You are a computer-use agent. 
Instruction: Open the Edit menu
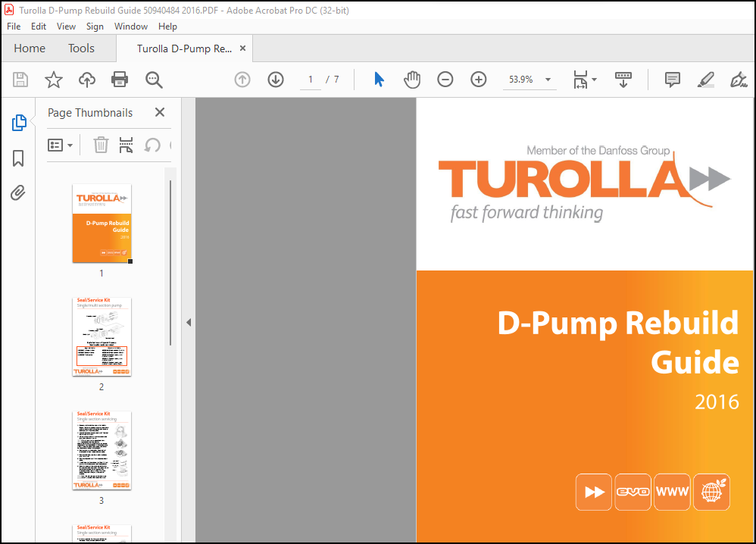(x=39, y=27)
